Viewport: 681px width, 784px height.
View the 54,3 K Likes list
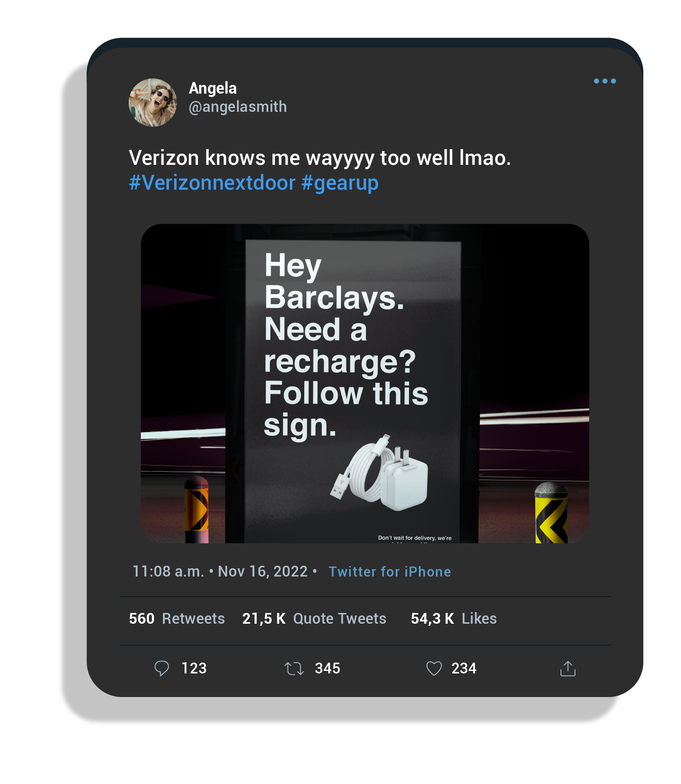(x=454, y=618)
